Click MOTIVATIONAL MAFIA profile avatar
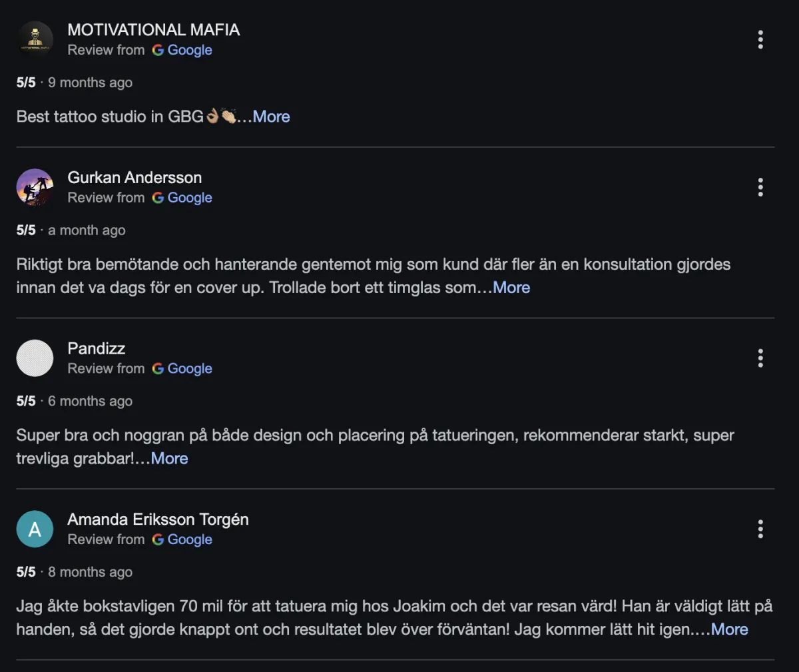This screenshot has height=672, width=799. 35,40
